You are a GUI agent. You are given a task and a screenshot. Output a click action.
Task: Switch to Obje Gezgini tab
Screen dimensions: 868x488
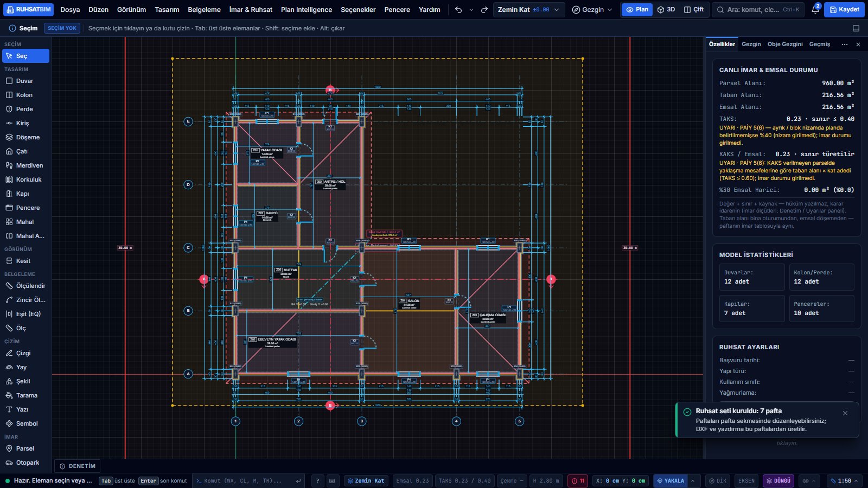[785, 44]
